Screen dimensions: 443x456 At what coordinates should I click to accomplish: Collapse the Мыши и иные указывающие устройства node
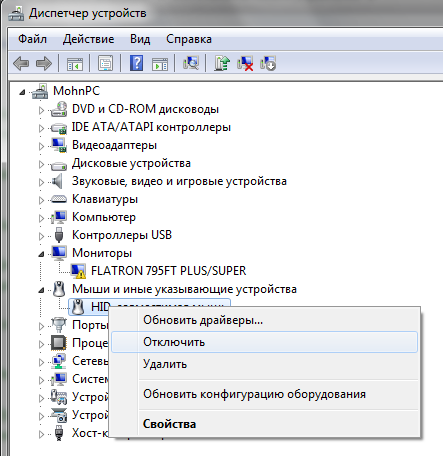[41, 290]
